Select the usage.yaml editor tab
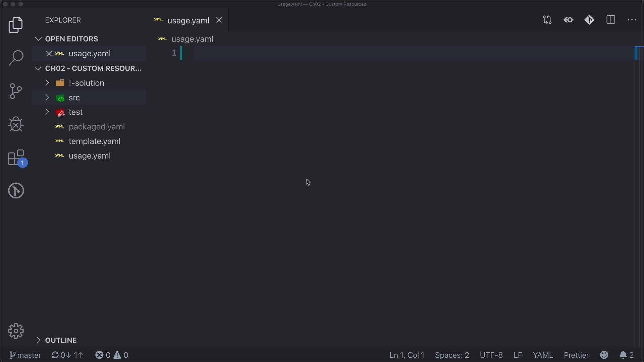The height and width of the screenshot is (362, 644). (188, 20)
